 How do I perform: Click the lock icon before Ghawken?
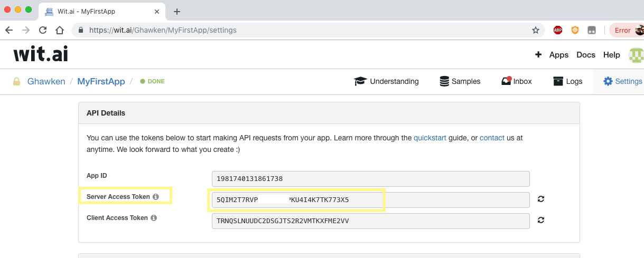pos(17,82)
